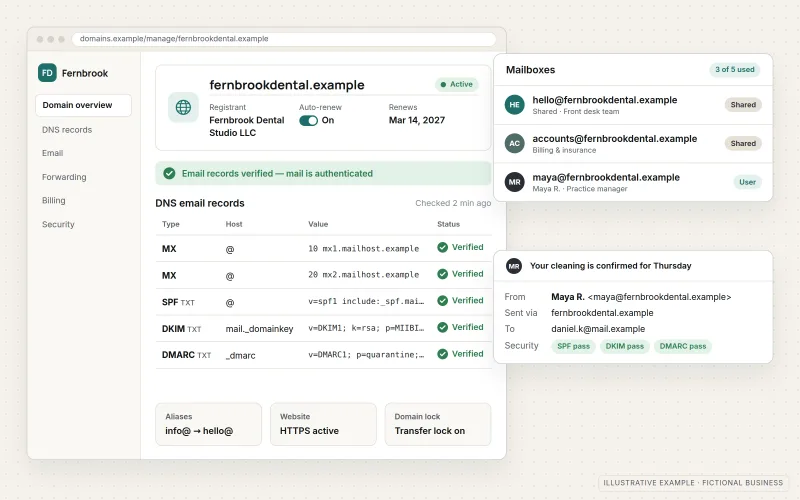The width and height of the screenshot is (800, 500).
Task: Click the globe domain icon
Action: [x=183, y=107]
